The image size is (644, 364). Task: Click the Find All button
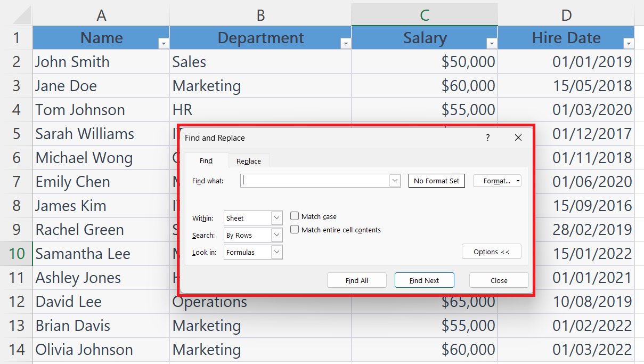(356, 280)
